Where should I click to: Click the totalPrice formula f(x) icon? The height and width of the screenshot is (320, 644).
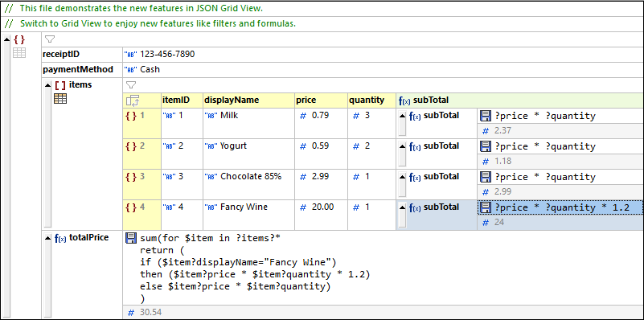click(x=60, y=238)
